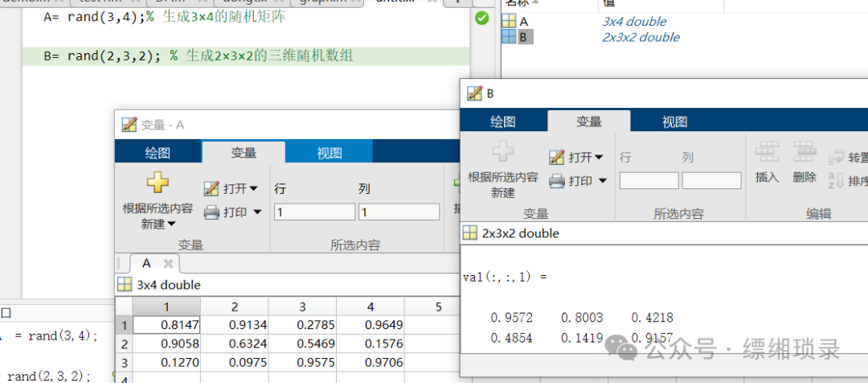Click the 打开 icon in the variable A window
Viewport: 868px width, 383px height.
coord(211,189)
